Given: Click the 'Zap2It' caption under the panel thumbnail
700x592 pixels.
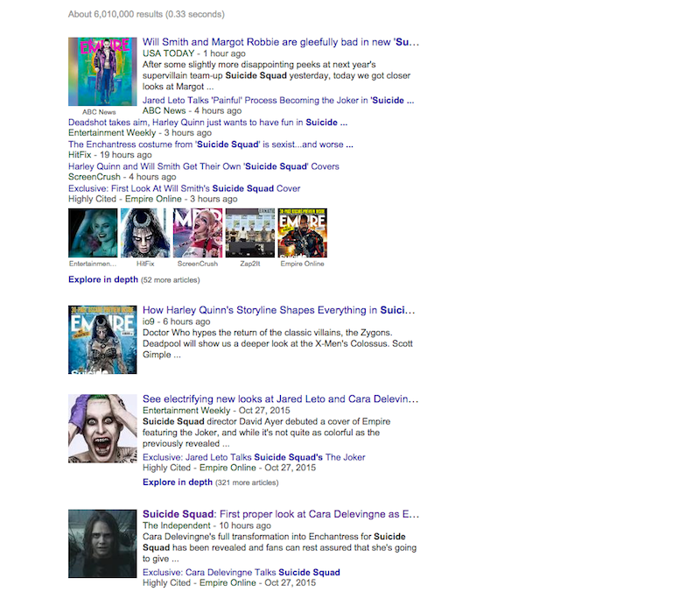Looking at the screenshot, I should 250,264.
